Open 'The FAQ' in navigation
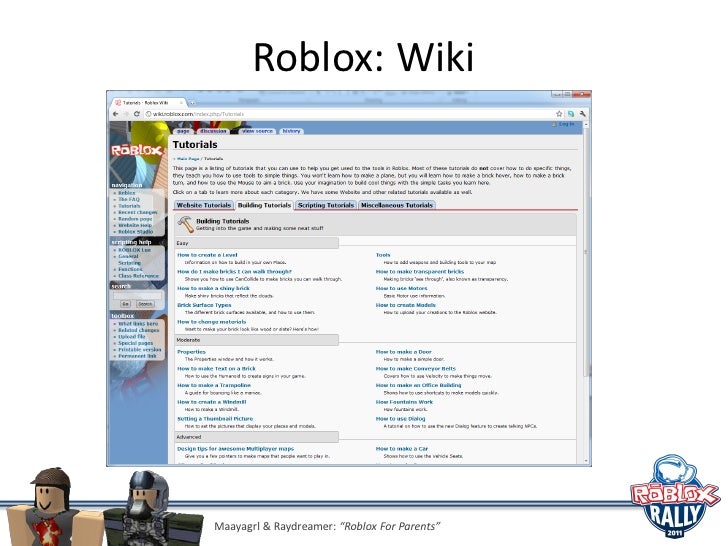This screenshot has width=728, height=546. coord(129,199)
